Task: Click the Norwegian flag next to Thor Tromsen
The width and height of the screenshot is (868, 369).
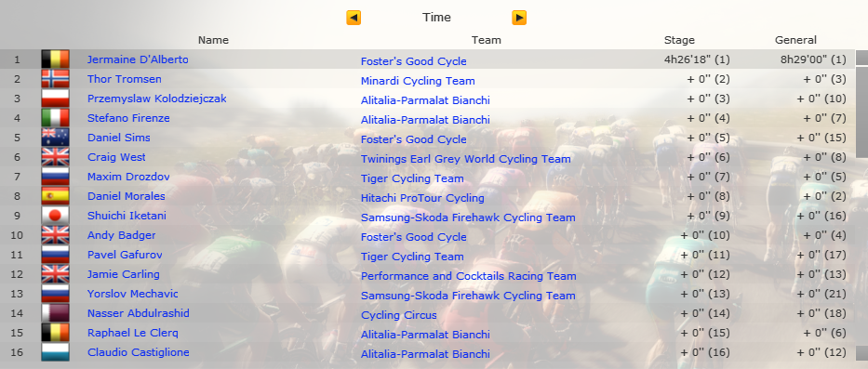Action: click(x=56, y=79)
